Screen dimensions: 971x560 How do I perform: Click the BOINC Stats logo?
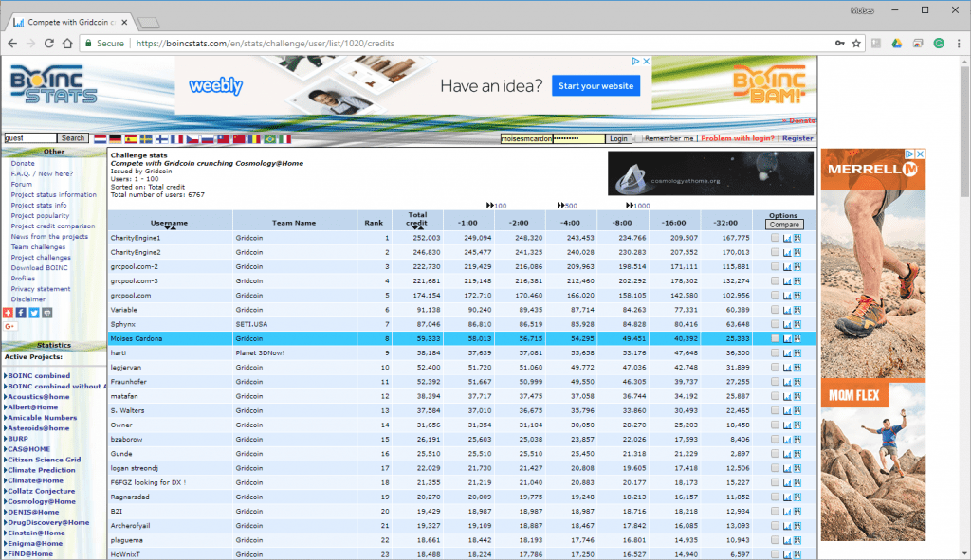[54, 84]
